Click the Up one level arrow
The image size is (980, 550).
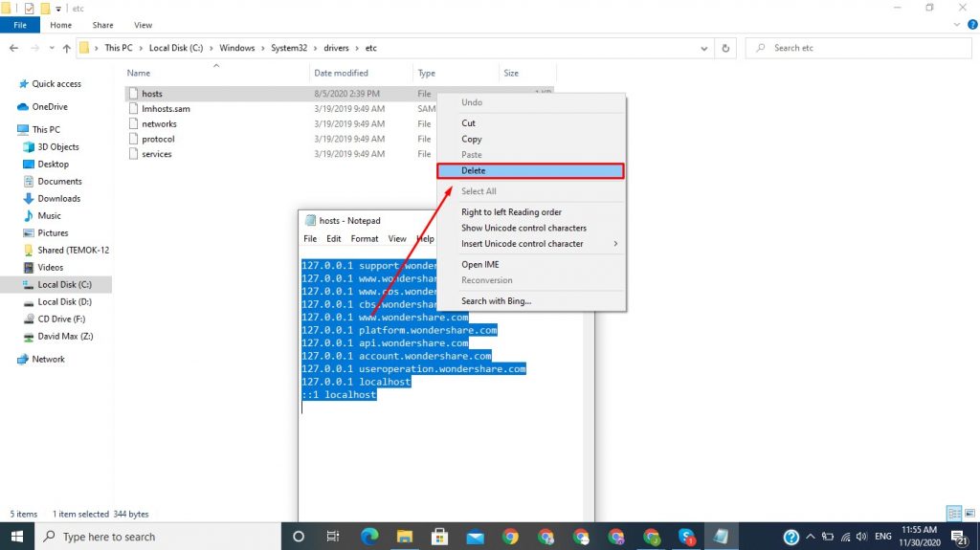point(66,48)
